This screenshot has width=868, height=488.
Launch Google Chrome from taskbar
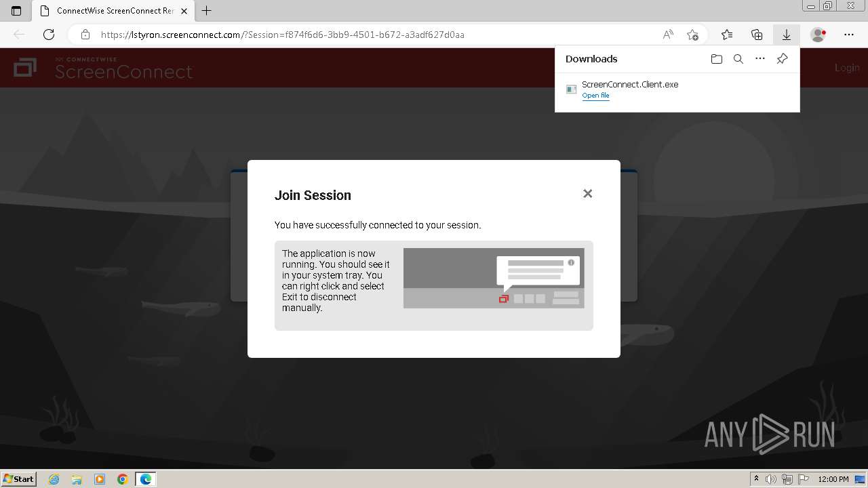[x=122, y=479]
